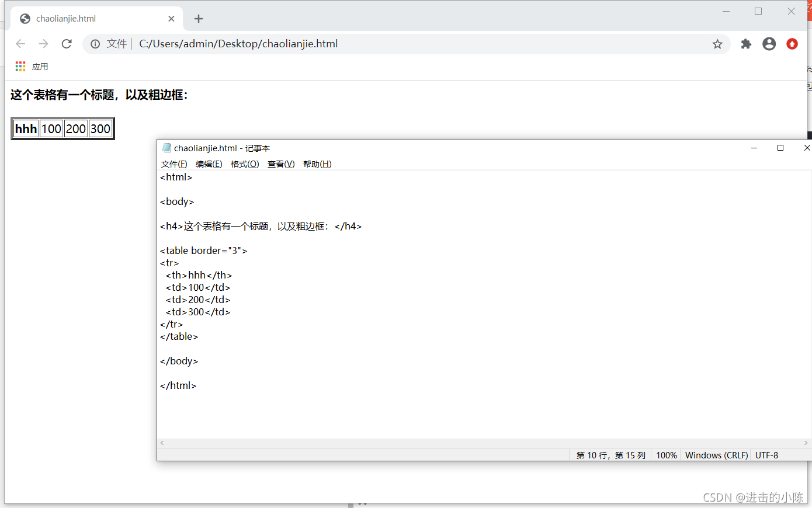812x508 pixels.
Task: Click the <td>300</td> line in Notepad
Action: click(x=198, y=312)
